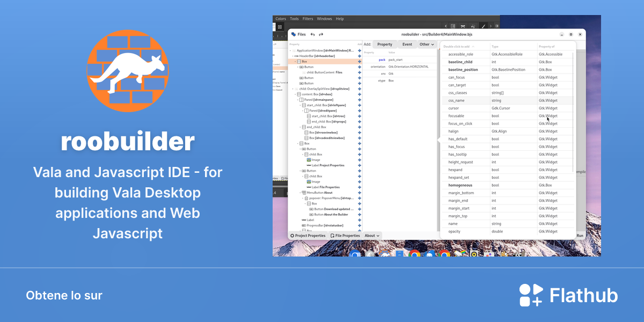Select css_classes in property list
Screen dimensions: 644x322
tap(458, 93)
